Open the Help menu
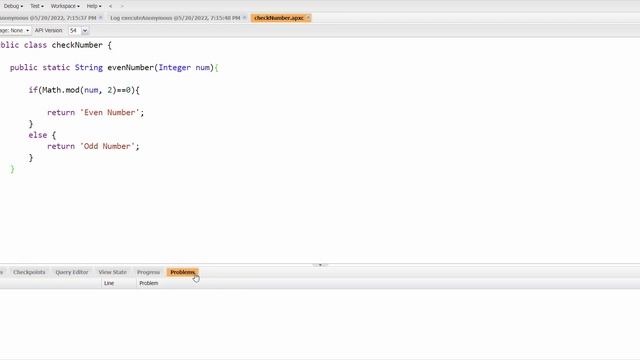 pos(94,6)
